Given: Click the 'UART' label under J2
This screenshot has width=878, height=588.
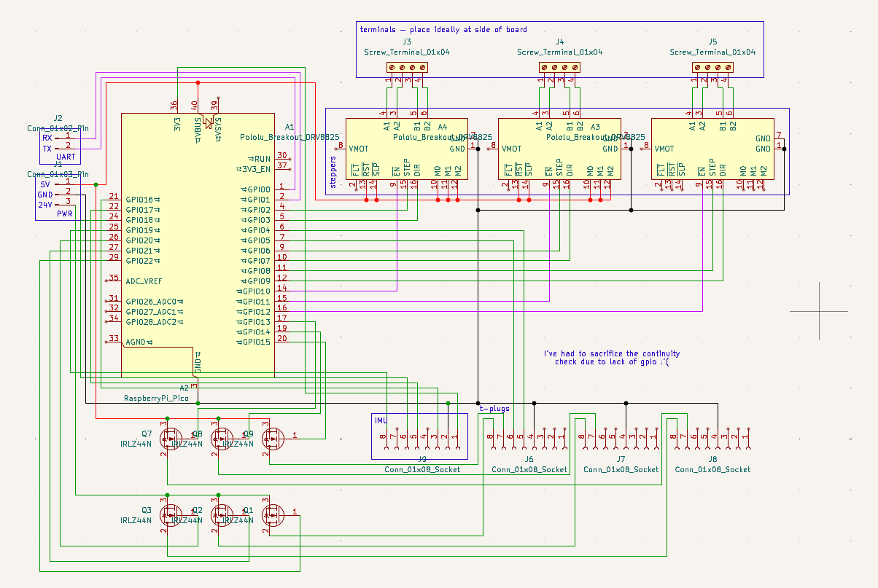Looking at the screenshot, I should [x=66, y=157].
